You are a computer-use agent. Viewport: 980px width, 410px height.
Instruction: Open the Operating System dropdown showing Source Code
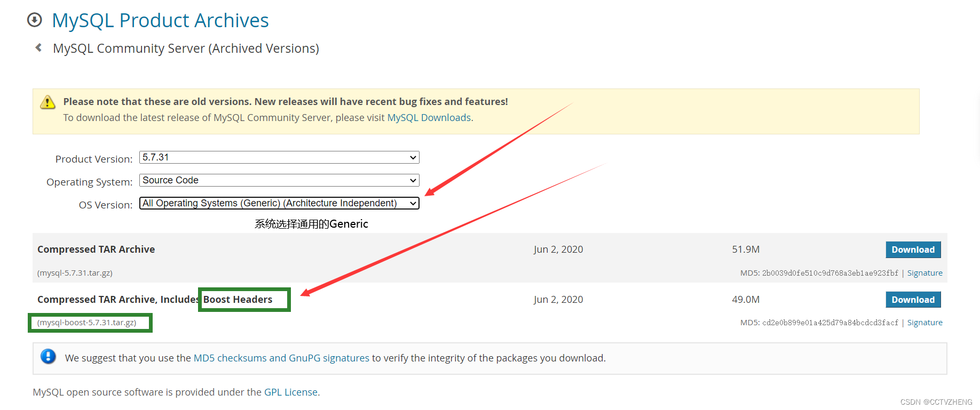[x=279, y=180]
